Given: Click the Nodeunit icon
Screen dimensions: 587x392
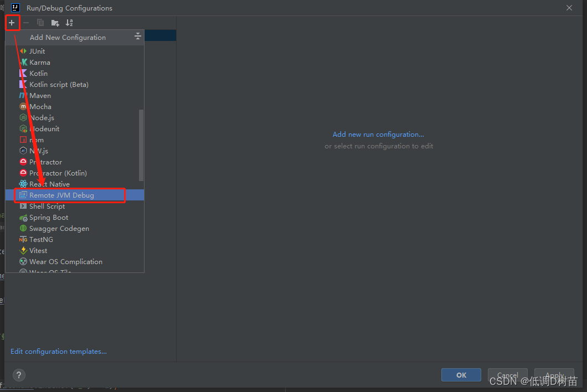Looking at the screenshot, I should (x=23, y=128).
